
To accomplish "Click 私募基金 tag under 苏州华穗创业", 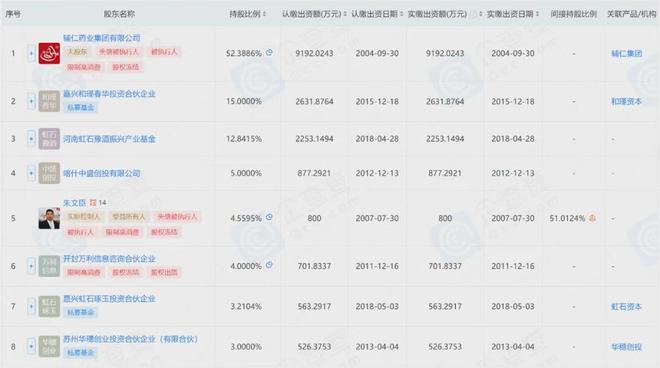I will 80,352.
